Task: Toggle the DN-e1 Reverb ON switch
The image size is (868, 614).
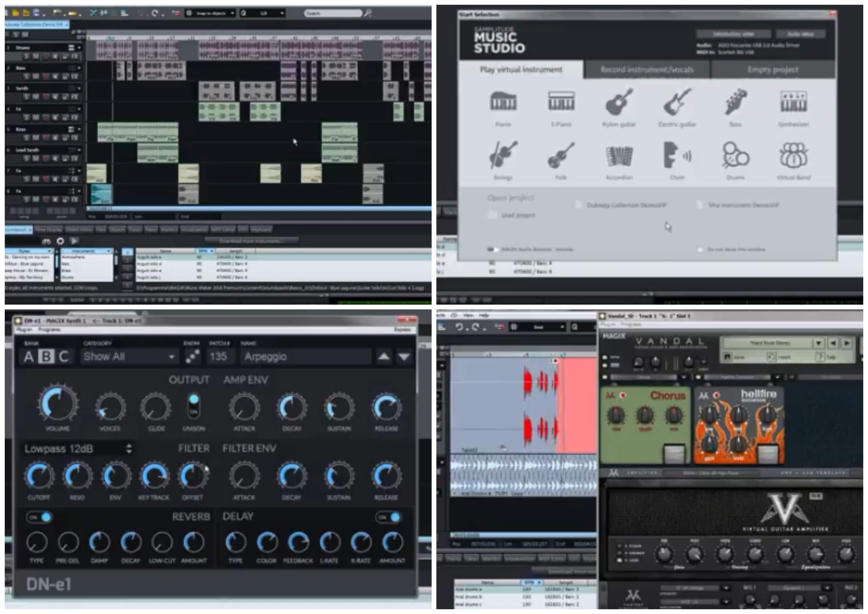Action: 39,517
